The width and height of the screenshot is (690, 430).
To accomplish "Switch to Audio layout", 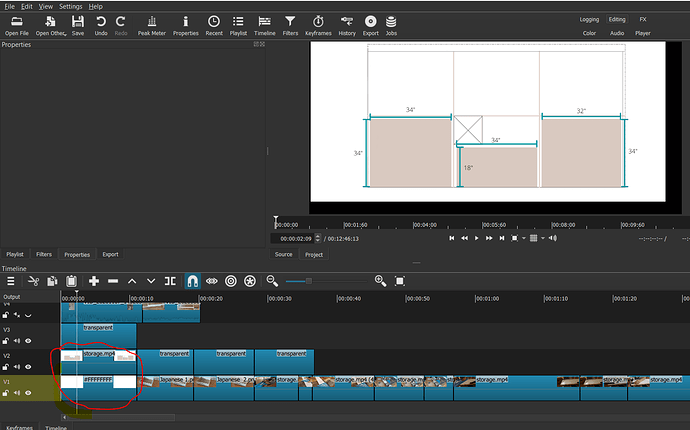I will 617,33.
